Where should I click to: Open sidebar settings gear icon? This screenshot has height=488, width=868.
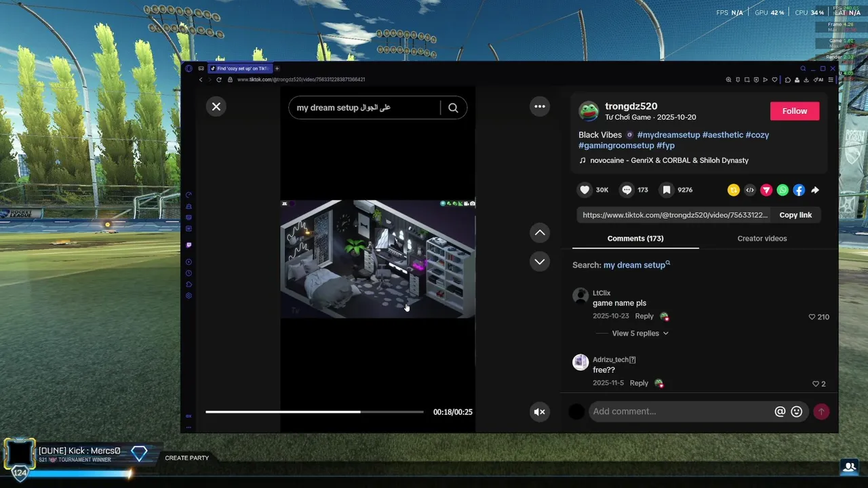pos(189,296)
